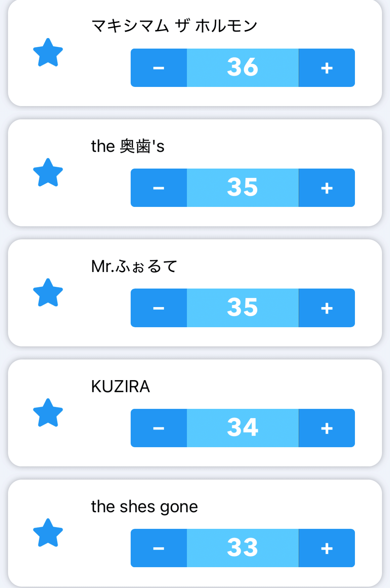Raise the shes gone count
This screenshot has height=588, width=390.
click(x=326, y=548)
